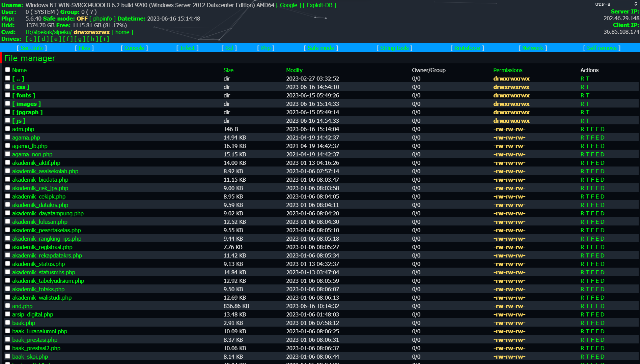Open the Sql menu item
The width and height of the screenshot is (640, 364).
(x=229, y=48)
